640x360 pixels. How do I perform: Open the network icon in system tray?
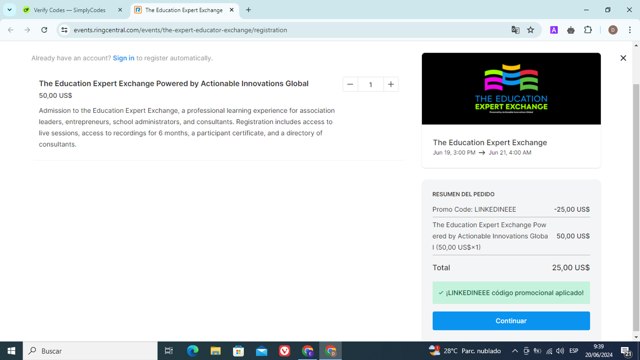point(549,351)
